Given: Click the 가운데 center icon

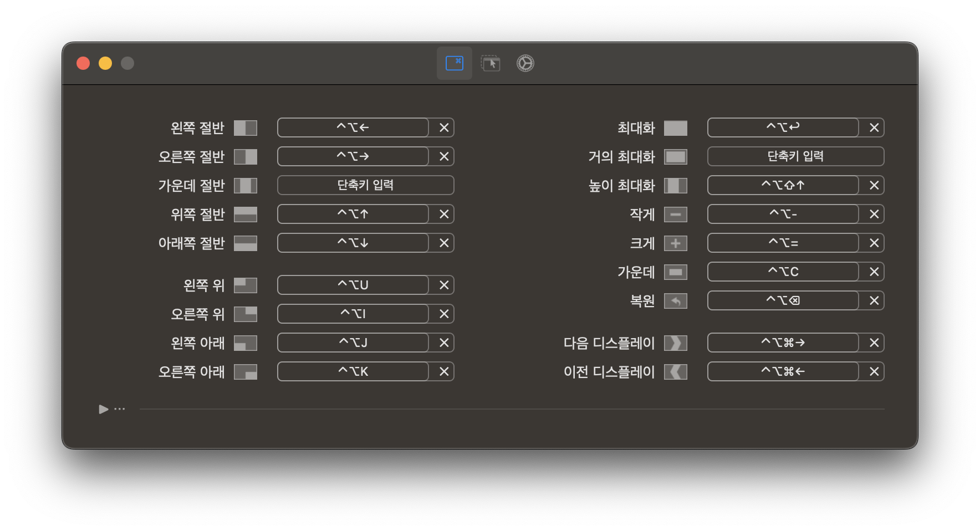Looking at the screenshot, I should (x=676, y=272).
